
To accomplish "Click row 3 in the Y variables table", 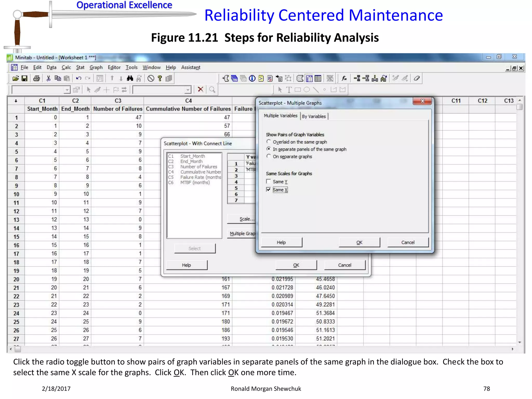I will tap(242, 176).
